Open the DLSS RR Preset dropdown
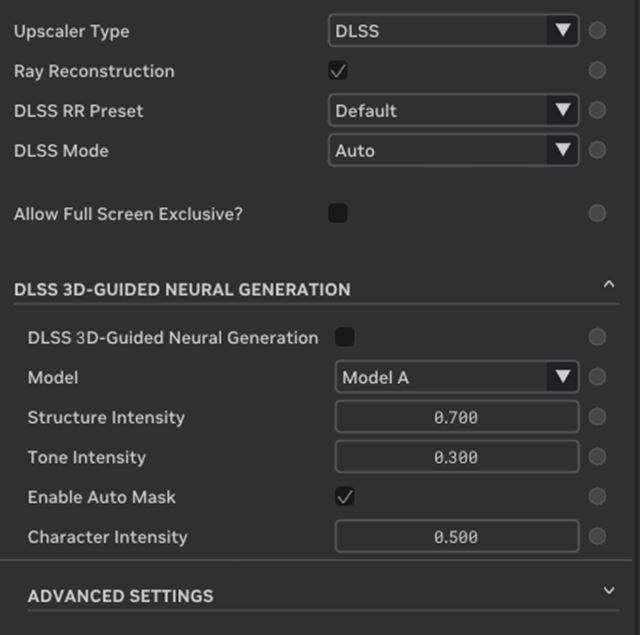The image size is (640, 635). click(x=453, y=110)
